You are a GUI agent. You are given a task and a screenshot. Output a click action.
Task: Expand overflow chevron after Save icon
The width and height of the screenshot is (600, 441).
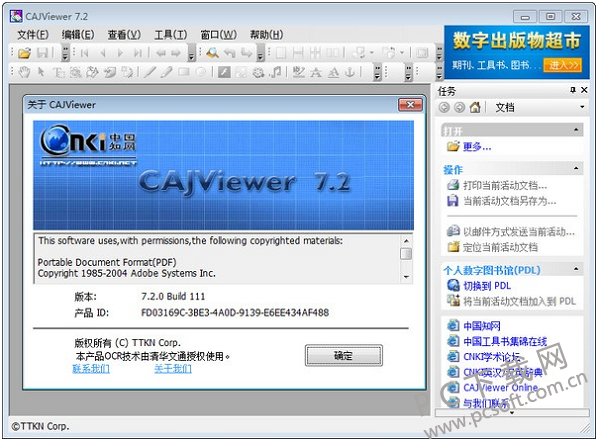pyautogui.click(x=65, y=53)
